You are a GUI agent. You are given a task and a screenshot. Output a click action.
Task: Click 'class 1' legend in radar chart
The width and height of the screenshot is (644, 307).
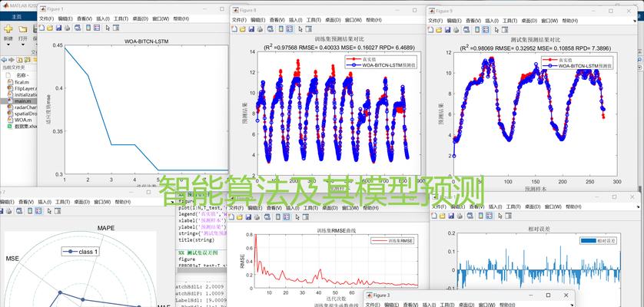point(81,251)
